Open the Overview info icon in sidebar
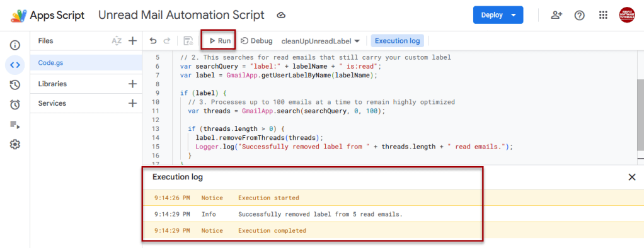 point(14,45)
